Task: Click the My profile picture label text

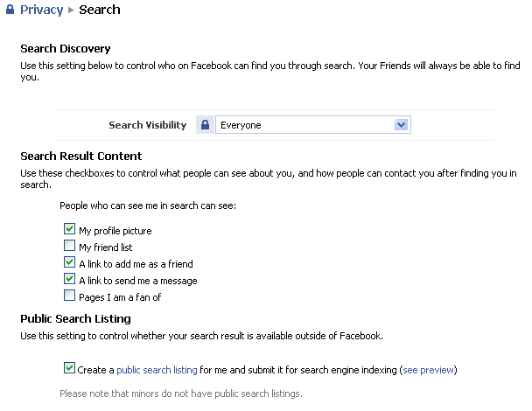Action: point(115,231)
